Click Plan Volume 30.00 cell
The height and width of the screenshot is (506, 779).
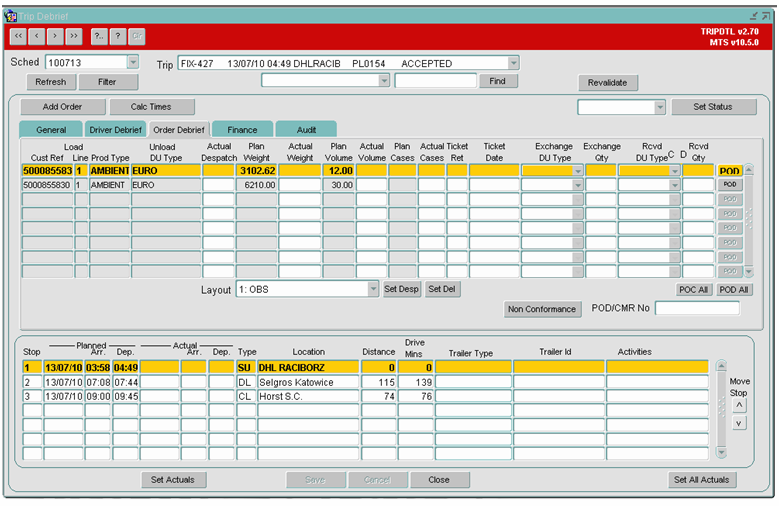[x=339, y=185]
